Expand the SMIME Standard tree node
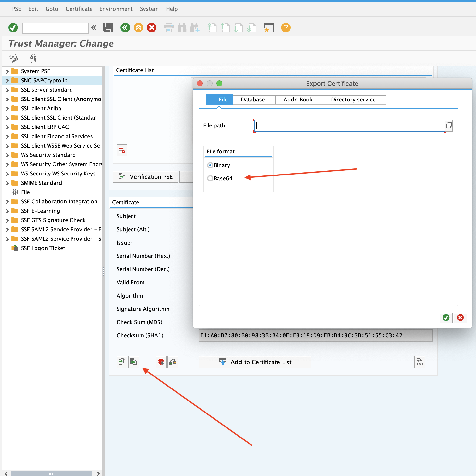The image size is (476, 476). (7, 183)
